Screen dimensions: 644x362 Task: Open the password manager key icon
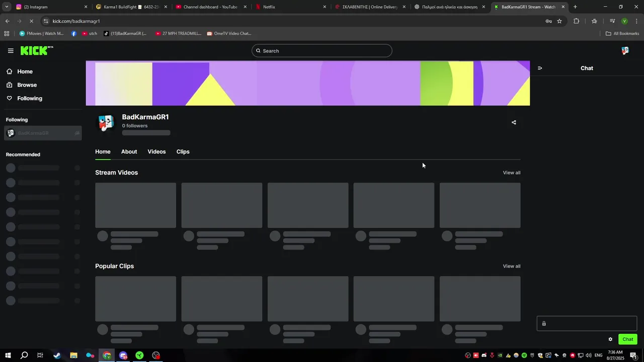pyautogui.click(x=548, y=21)
